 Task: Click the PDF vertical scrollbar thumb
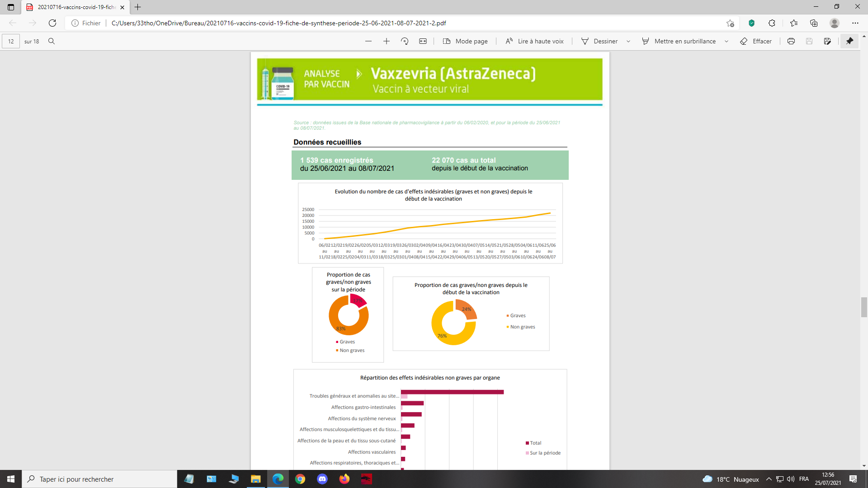[x=864, y=307]
